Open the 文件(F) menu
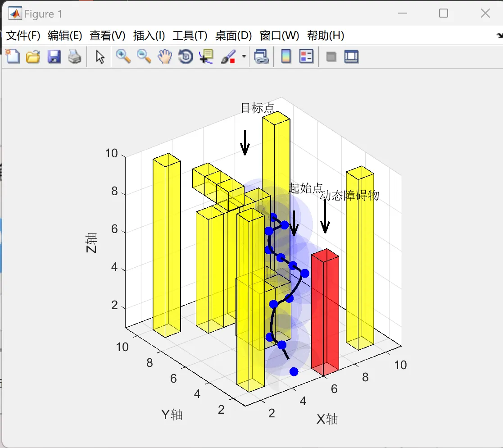This screenshot has height=448, width=503. (x=23, y=35)
